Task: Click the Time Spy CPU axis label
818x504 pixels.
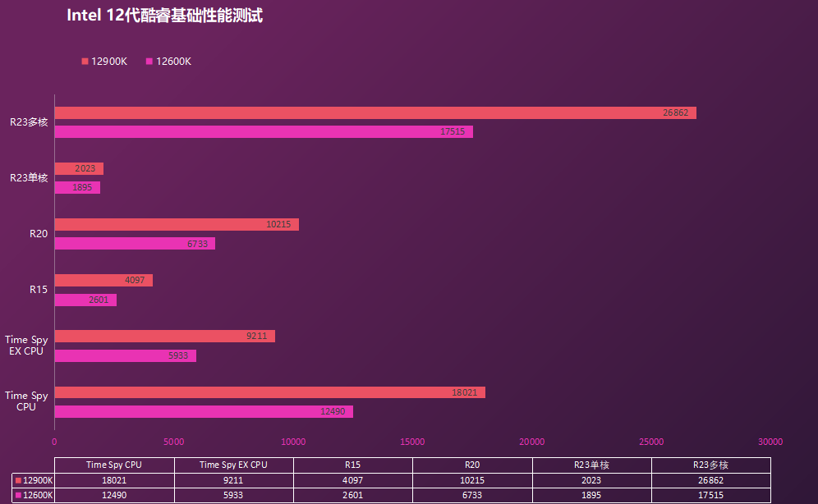Action: (26, 401)
